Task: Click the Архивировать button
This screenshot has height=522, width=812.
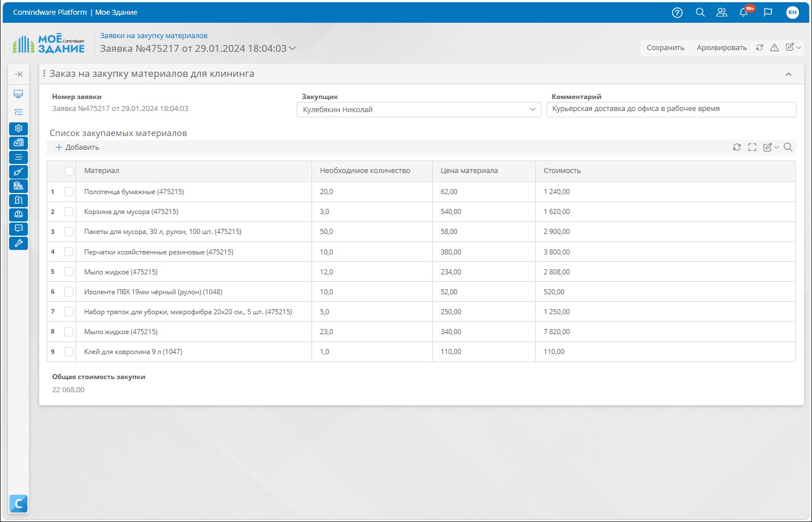Action: pyautogui.click(x=721, y=48)
